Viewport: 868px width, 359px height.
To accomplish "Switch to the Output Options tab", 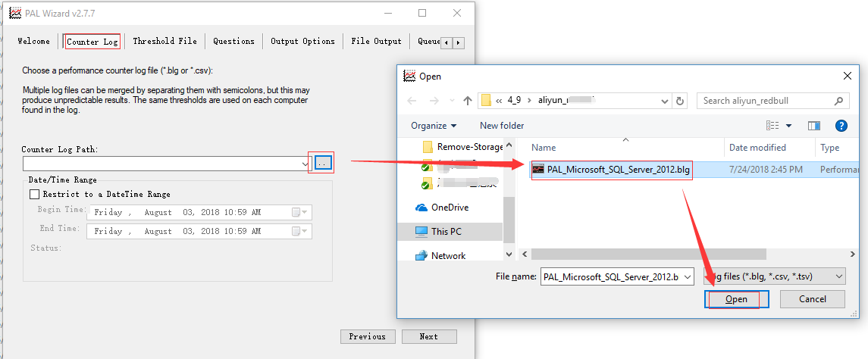I will click(x=302, y=41).
